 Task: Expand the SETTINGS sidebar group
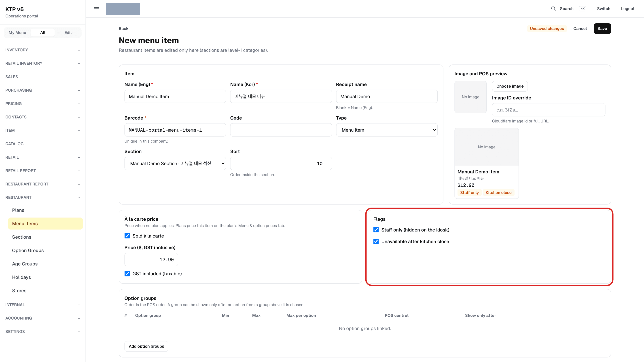click(43, 332)
